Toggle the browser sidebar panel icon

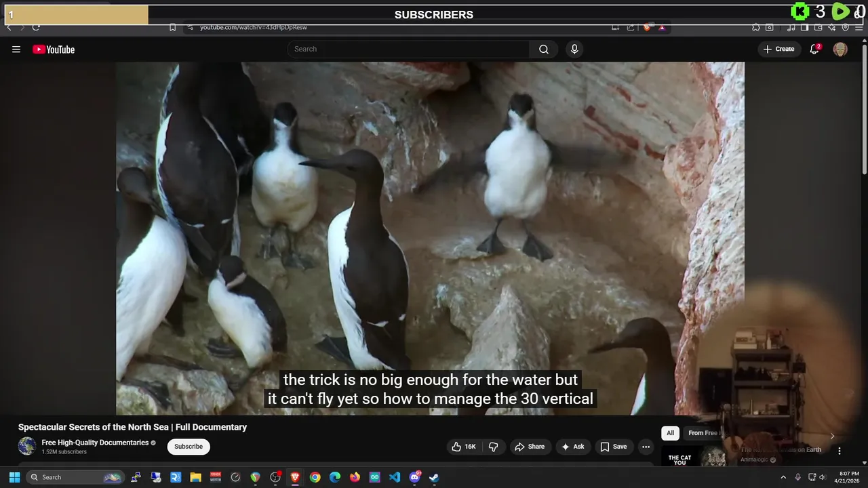point(804,28)
